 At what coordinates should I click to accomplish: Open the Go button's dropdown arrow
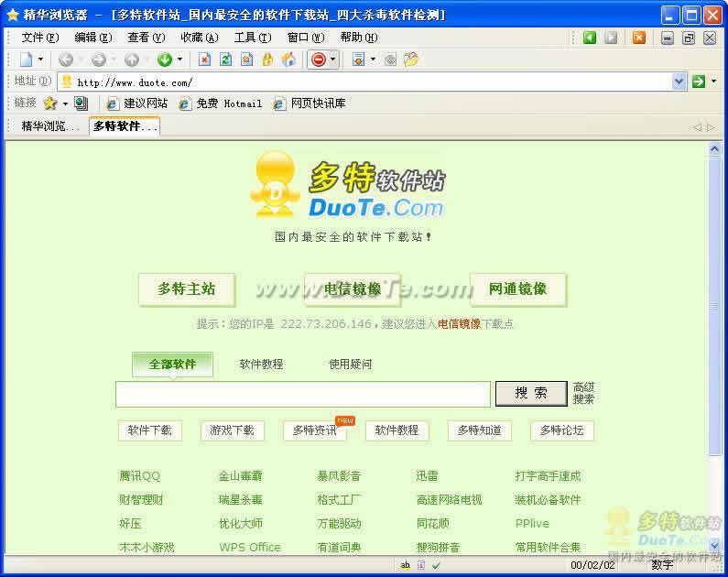(713, 82)
